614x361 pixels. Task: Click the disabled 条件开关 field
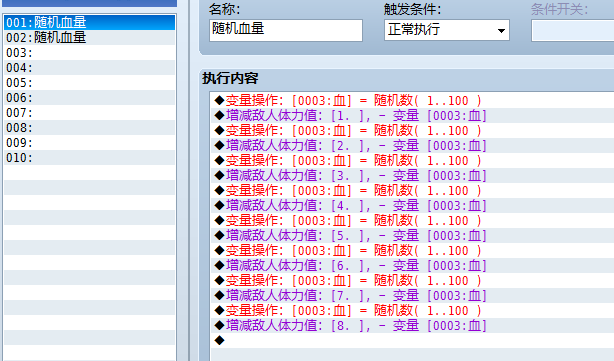(x=572, y=30)
